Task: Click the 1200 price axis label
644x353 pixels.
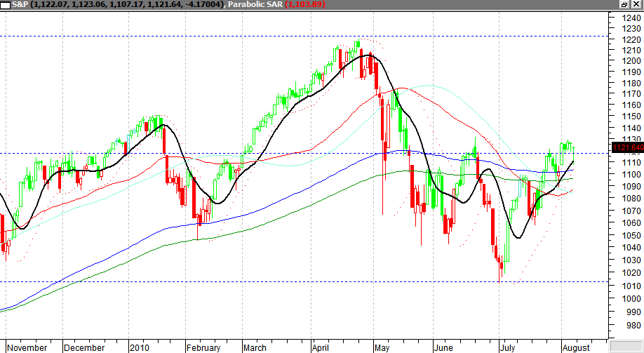Action: pos(631,61)
